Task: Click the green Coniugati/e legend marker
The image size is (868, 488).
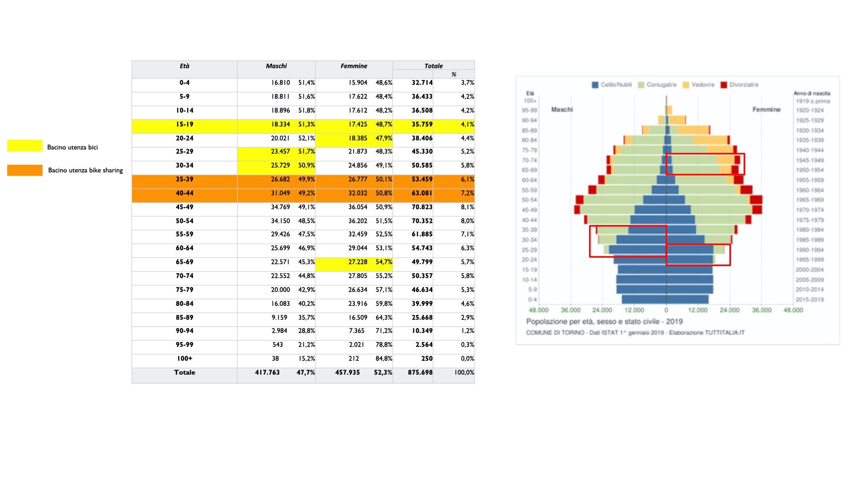Action: pos(641,85)
